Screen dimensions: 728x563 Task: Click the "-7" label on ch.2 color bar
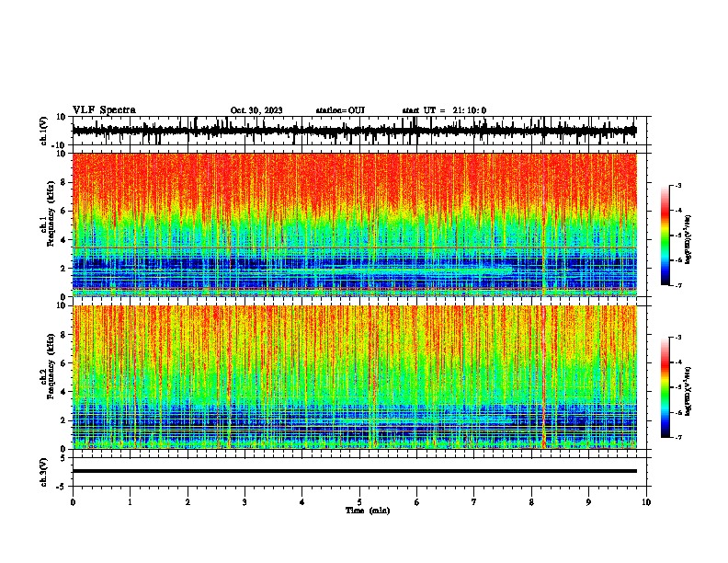coord(677,437)
